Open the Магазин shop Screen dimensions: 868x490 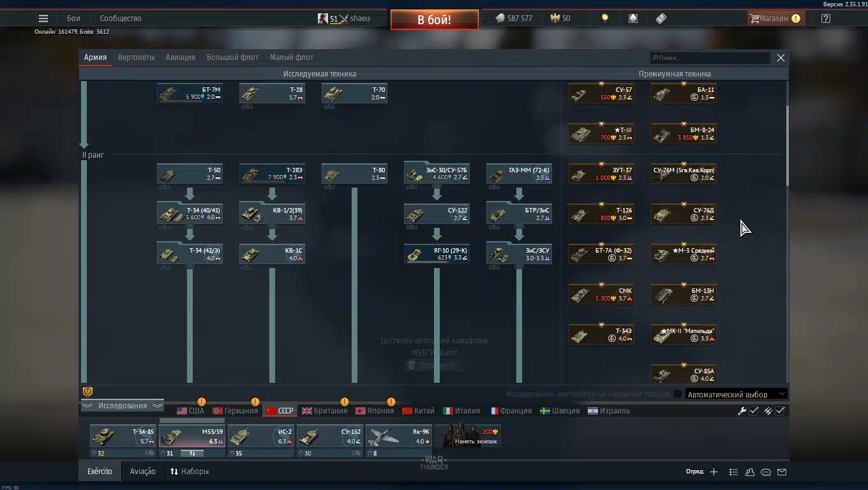775,19
